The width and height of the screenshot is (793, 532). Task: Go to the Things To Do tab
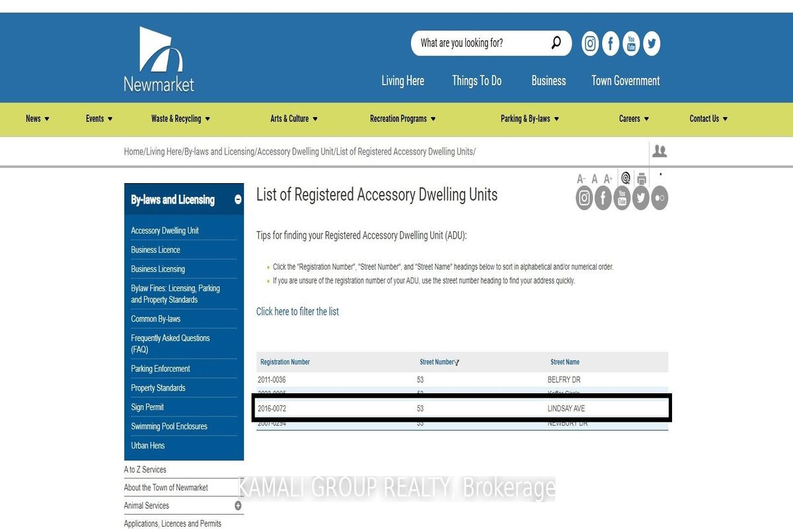point(477,81)
